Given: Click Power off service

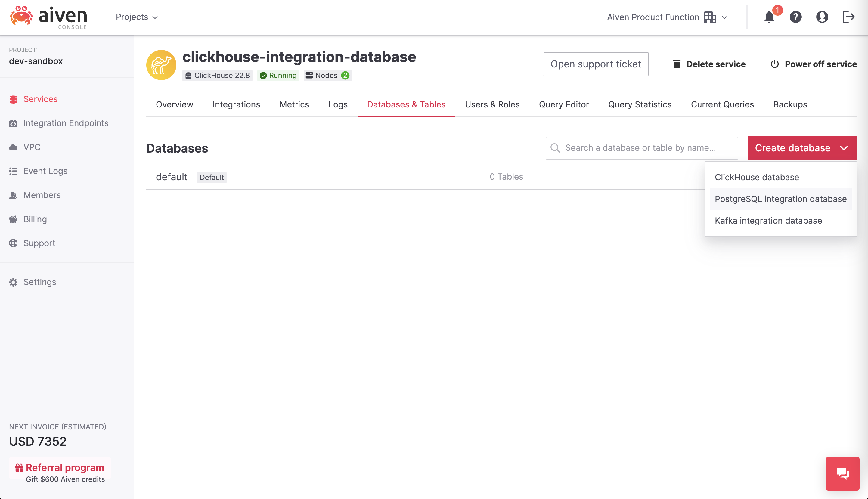Looking at the screenshot, I should (814, 64).
